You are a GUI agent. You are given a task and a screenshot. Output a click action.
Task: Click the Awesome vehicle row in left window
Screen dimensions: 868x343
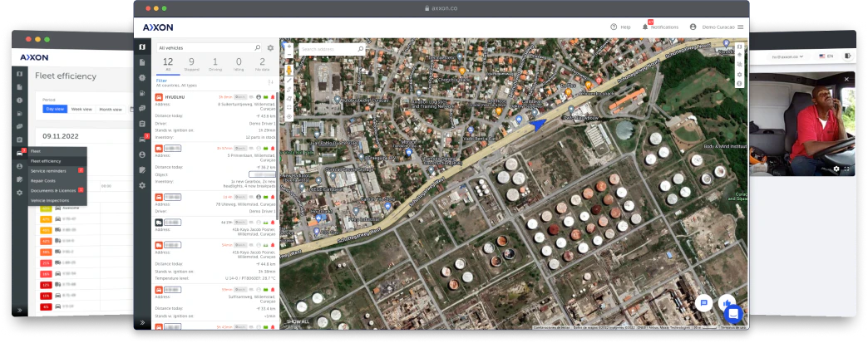(70, 208)
